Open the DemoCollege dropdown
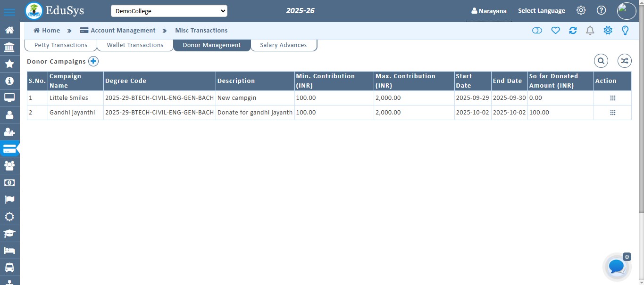The height and width of the screenshot is (285, 644). pyautogui.click(x=169, y=10)
